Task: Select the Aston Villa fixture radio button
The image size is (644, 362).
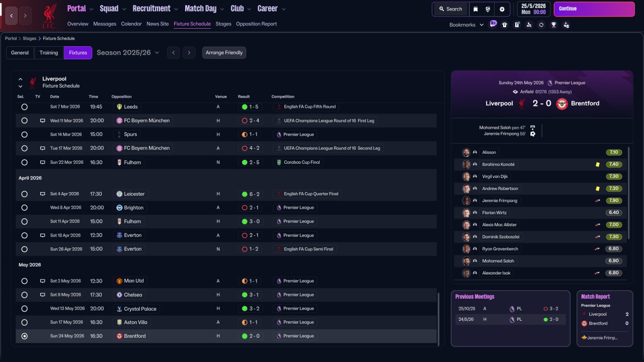Action: tap(24, 322)
